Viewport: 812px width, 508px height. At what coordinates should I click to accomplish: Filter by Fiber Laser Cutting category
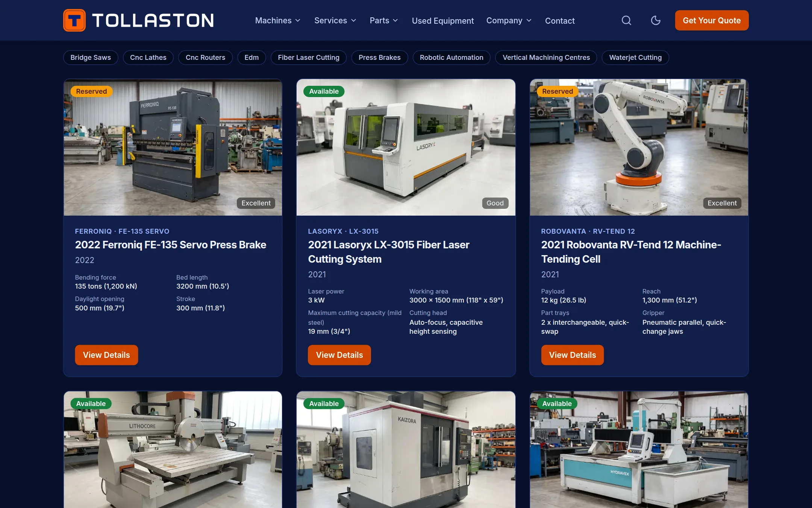pyautogui.click(x=309, y=58)
